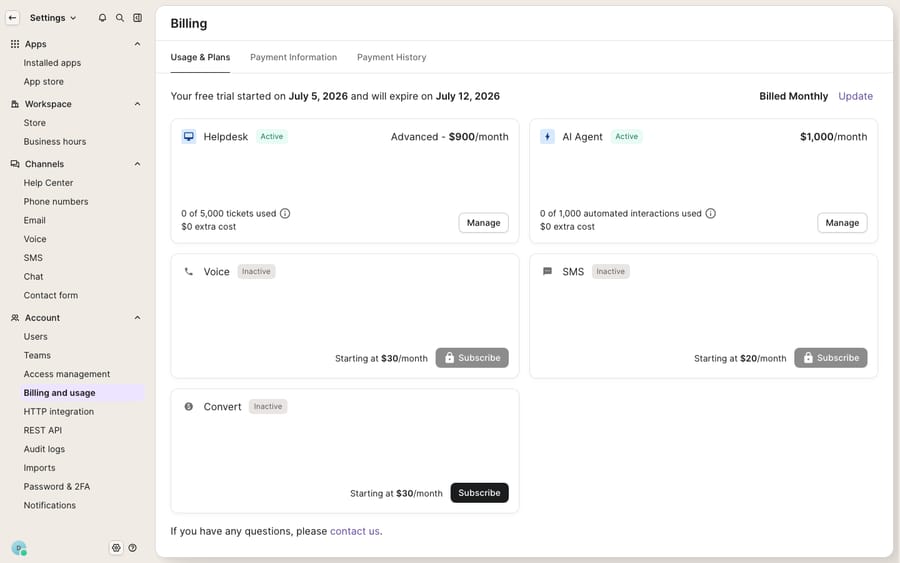Screen dimensions: 900x563
Task: Manage the Helpdesk plan
Action: pos(483,223)
